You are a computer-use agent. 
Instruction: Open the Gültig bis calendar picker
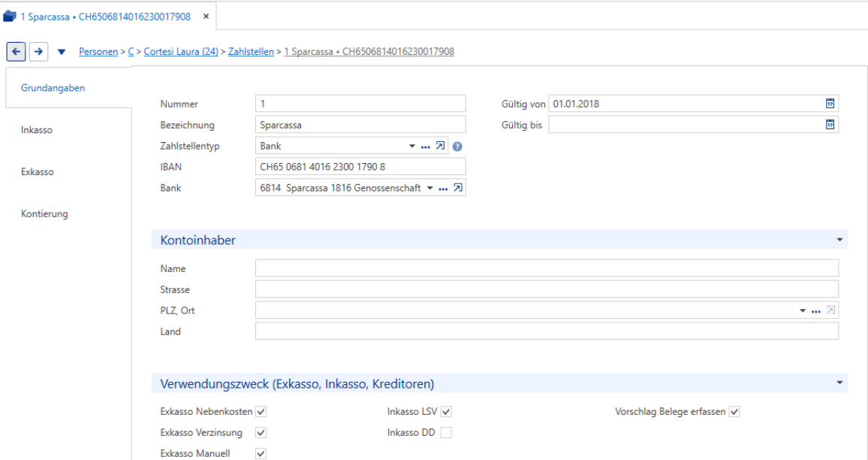830,125
